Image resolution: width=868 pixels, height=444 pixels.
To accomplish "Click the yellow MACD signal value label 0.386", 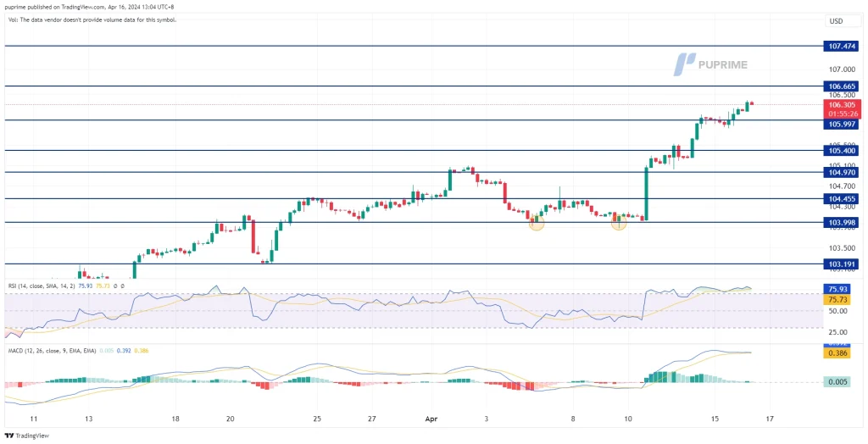I will [837, 352].
